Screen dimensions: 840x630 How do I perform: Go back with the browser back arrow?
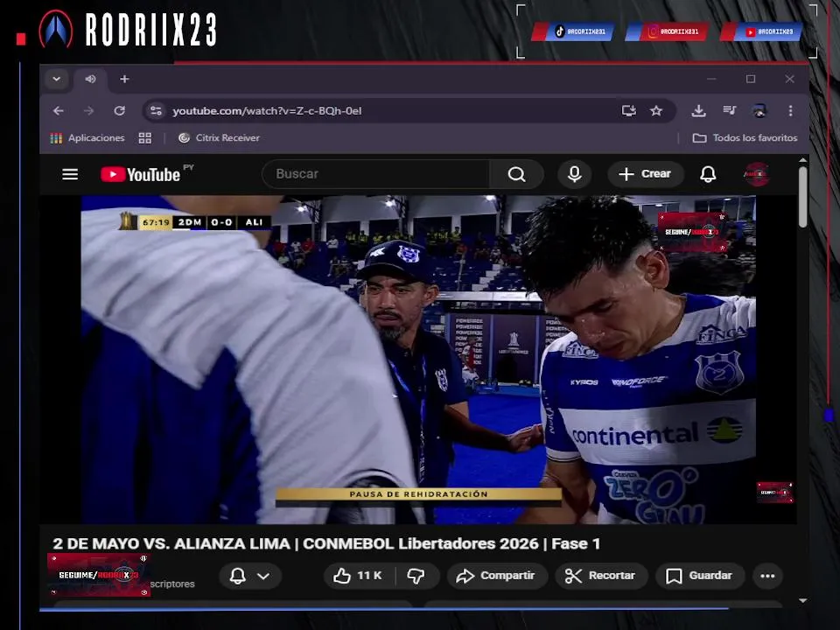click(59, 111)
